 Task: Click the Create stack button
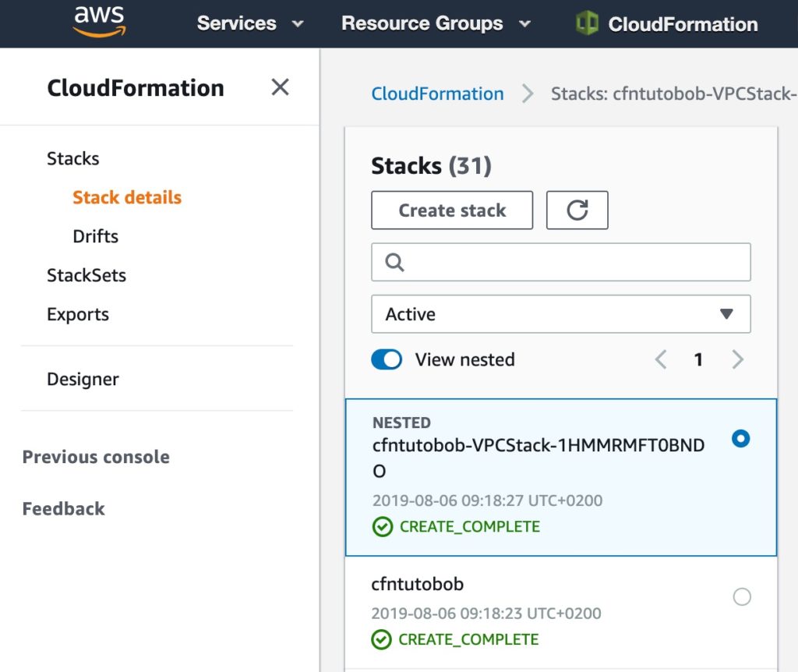pyautogui.click(x=452, y=210)
